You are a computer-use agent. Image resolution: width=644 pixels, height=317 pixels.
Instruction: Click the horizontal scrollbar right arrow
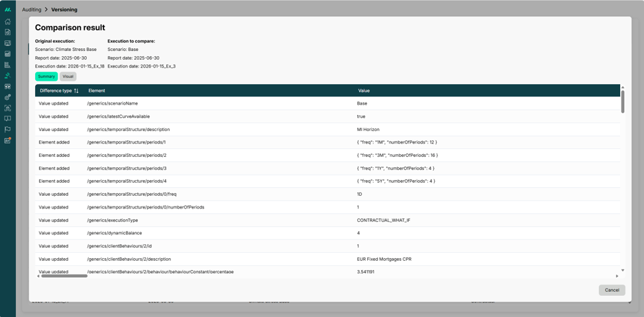tap(617, 276)
